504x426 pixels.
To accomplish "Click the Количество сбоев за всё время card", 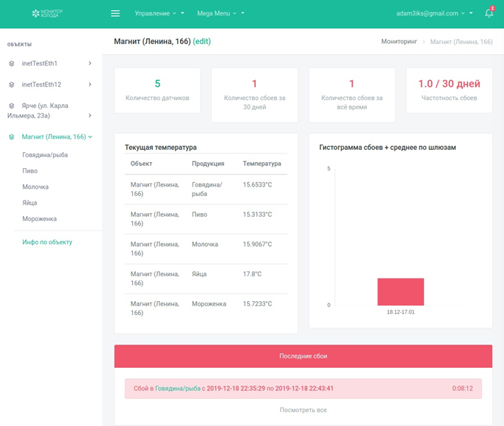I will click(352, 95).
